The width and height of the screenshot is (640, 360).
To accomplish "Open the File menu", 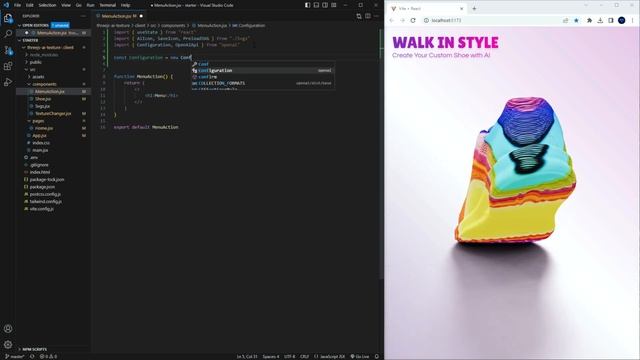I will (x=18, y=5).
